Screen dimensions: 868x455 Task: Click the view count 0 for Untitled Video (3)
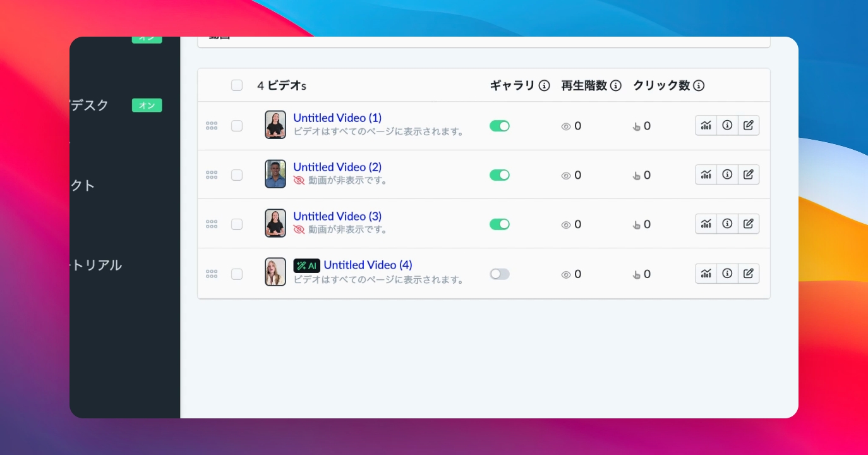(578, 224)
